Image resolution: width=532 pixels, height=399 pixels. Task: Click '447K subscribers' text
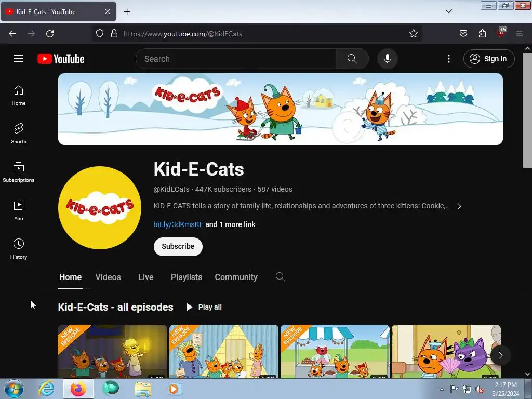pyautogui.click(x=223, y=189)
